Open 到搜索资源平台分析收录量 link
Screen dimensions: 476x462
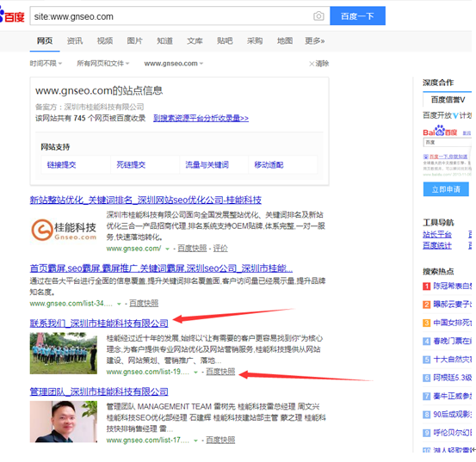pyautogui.click(x=201, y=118)
